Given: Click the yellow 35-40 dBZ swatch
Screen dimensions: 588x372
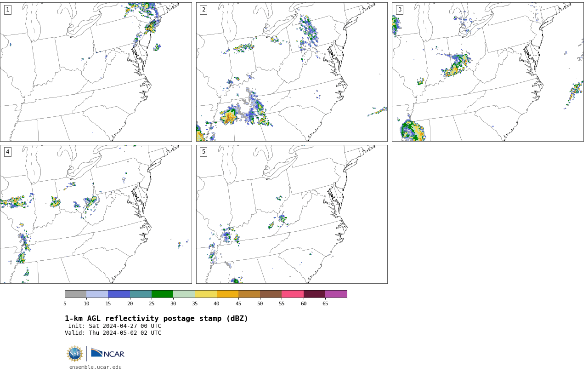Looking at the screenshot, I should point(206,294).
